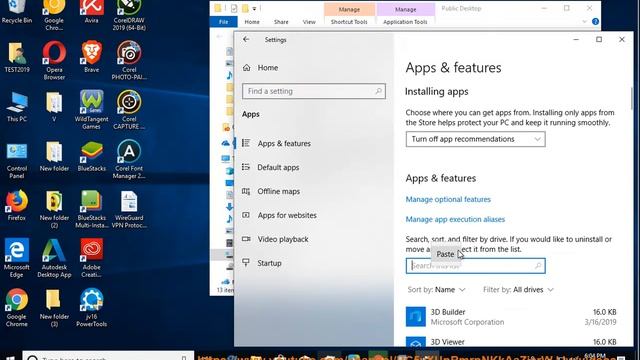Open Firefox desktop shortcut

coord(17,205)
